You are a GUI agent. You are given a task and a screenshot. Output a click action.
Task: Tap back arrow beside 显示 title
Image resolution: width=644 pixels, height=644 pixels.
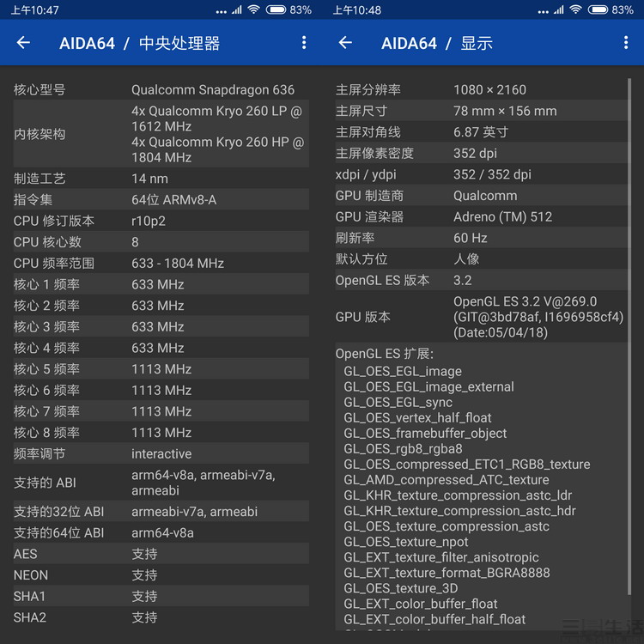tap(345, 43)
